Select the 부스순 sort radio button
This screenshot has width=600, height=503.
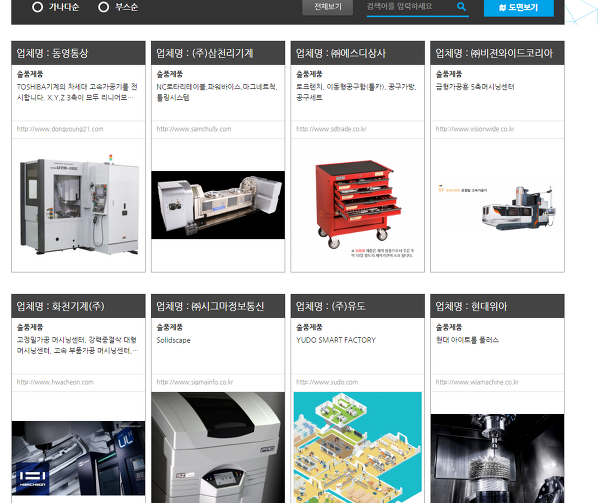[x=104, y=7]
